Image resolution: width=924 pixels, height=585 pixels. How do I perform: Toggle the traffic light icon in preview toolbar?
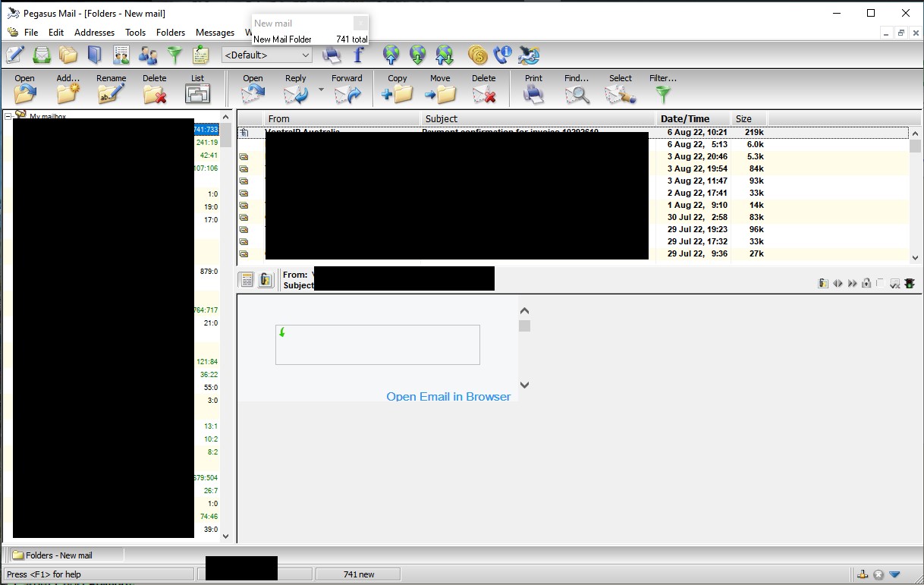(x=910, y=283)
